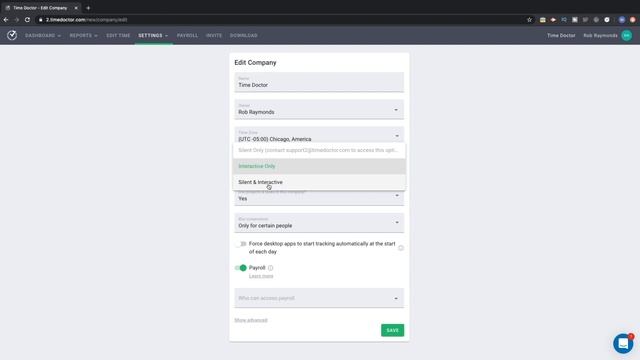640x360 pixels.
Task: Expand the dropdown showing Yes
Action: click(x=319, y=198)
